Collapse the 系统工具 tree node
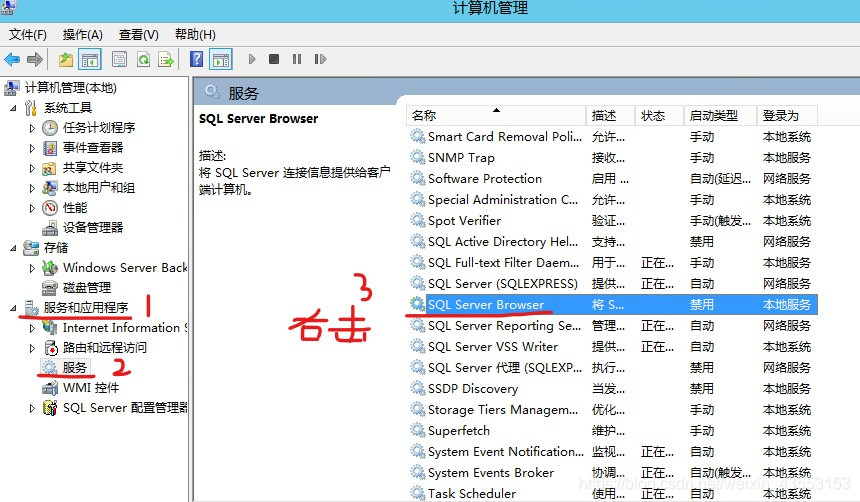The height and width of the screenshot is (502, 860). [13, 108]
